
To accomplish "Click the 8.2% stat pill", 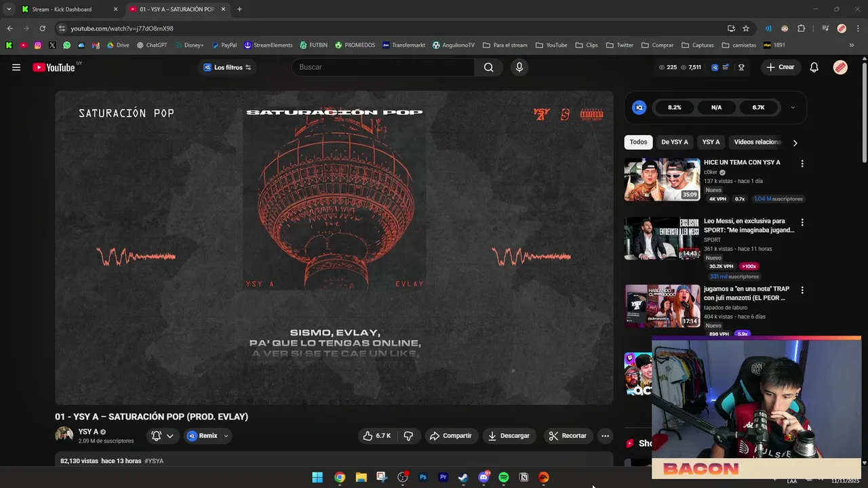I will click(x=674, y=107).
